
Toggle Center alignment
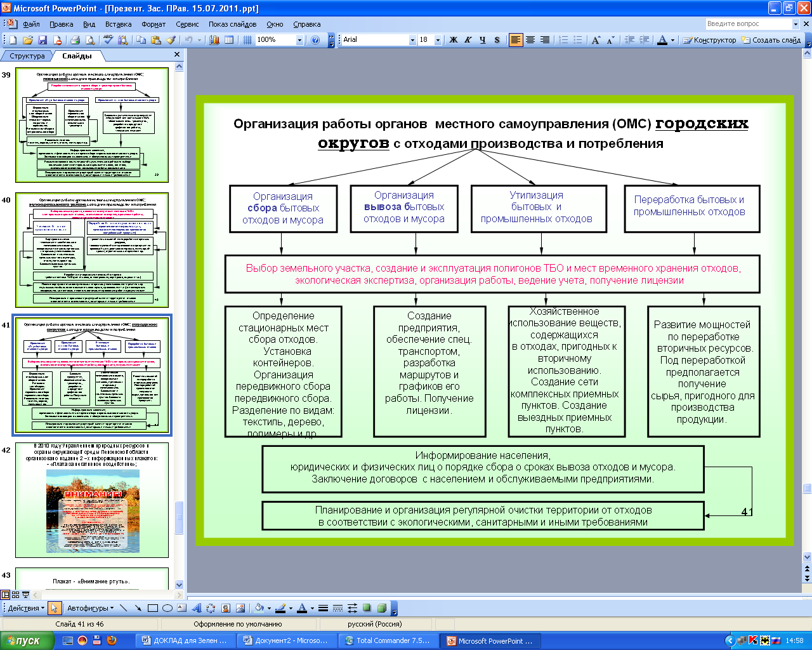click(x=530, y=40)
